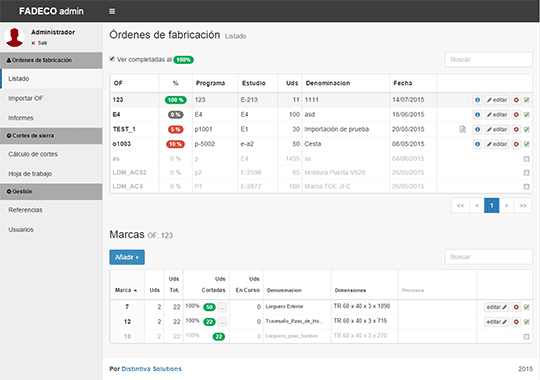Click the red delete icon for marca 7
This screenshot has width=540, height=380.
pyautogui.click(x=516, y=307)
